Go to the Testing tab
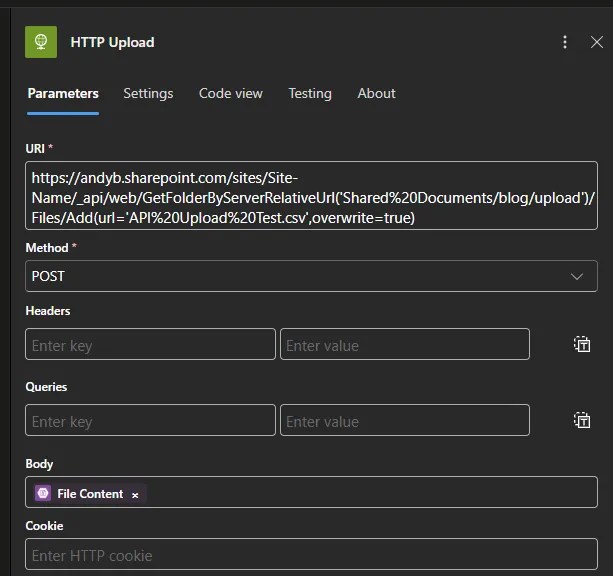613x576 pixels. click(310, 93)
